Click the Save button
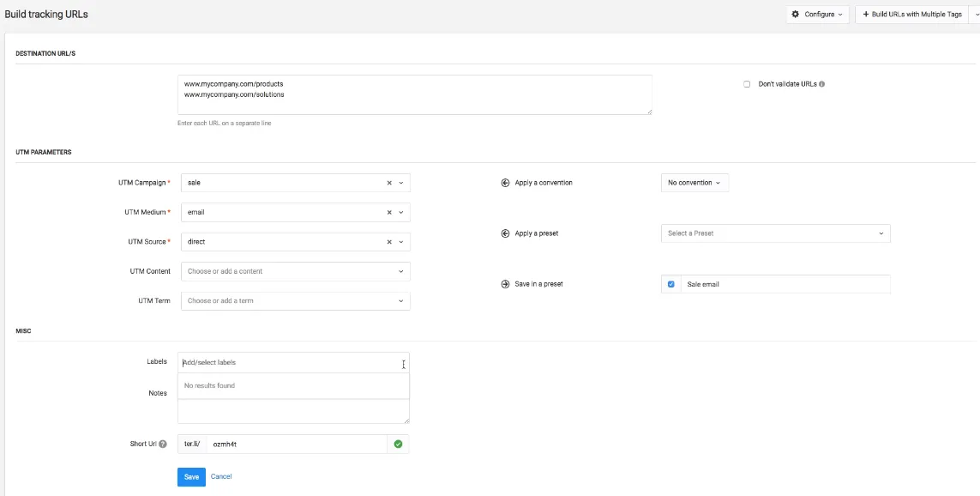The height and width of the screenshot is (496, 980). [x=190, y=476]
